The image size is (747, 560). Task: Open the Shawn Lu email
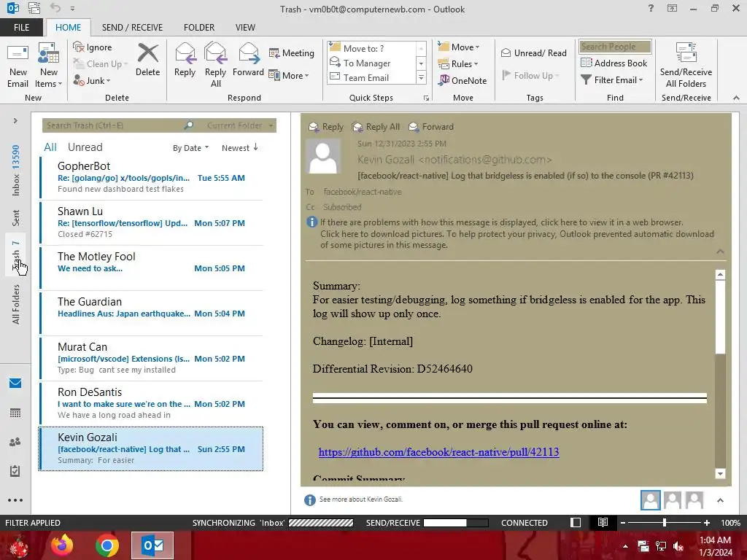click(152, 222)
